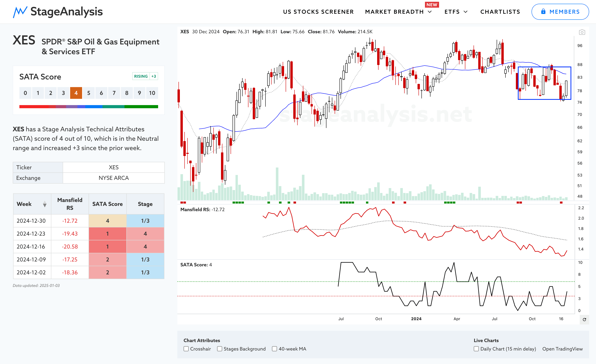
Task: Click the XES ticker table cell
Action: point(114,167)
